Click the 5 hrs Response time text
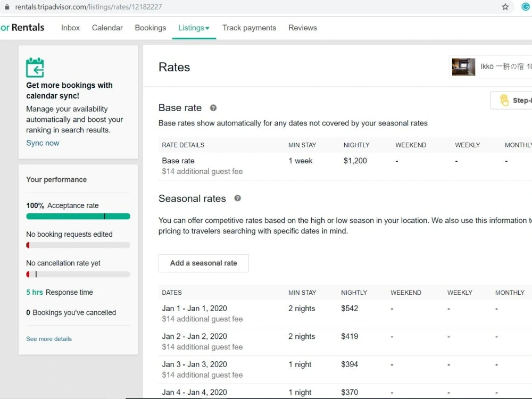 click(60, 293)
